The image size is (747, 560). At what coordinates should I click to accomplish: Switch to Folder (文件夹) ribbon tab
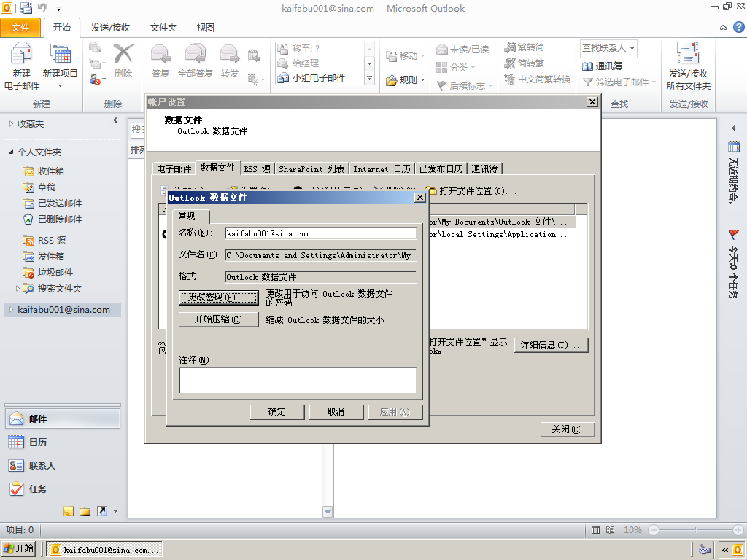[x=163, y=28]
